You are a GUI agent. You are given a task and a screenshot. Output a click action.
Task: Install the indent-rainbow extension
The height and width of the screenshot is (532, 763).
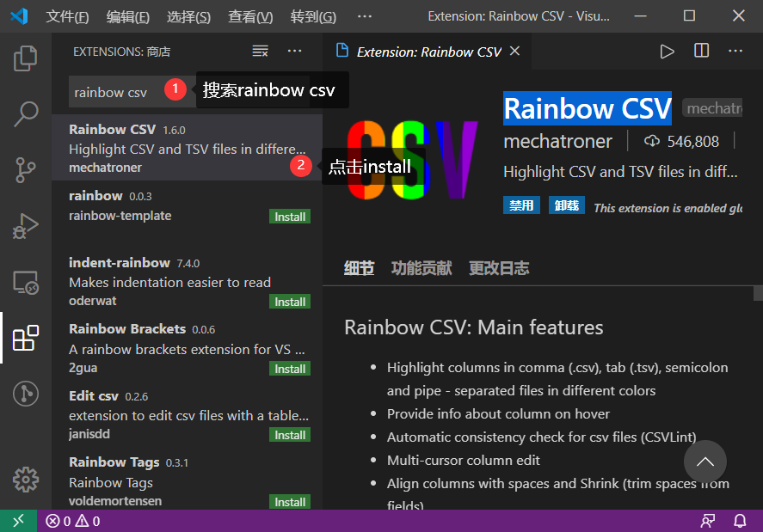(290, 302)
